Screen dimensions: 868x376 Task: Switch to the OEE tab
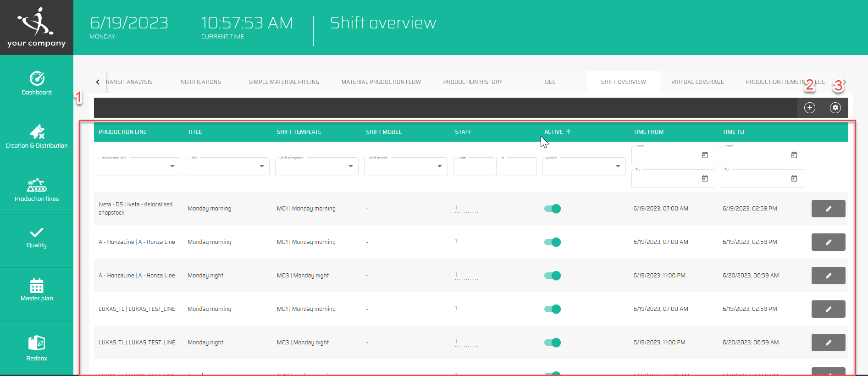(550, 82)
